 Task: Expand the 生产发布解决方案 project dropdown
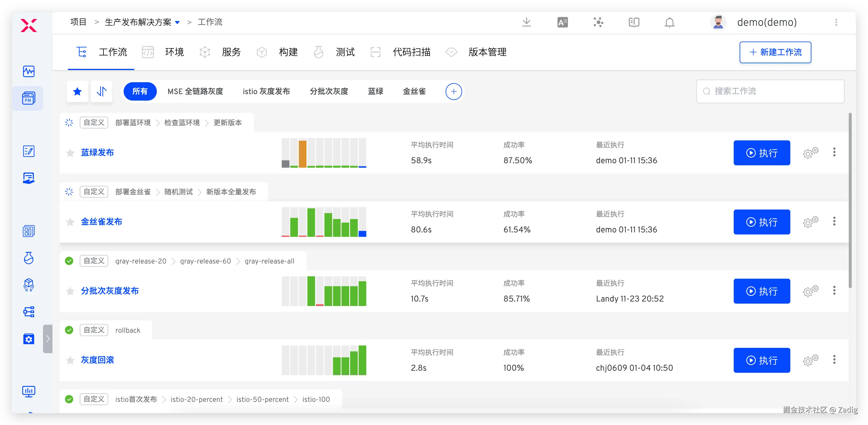178,23
